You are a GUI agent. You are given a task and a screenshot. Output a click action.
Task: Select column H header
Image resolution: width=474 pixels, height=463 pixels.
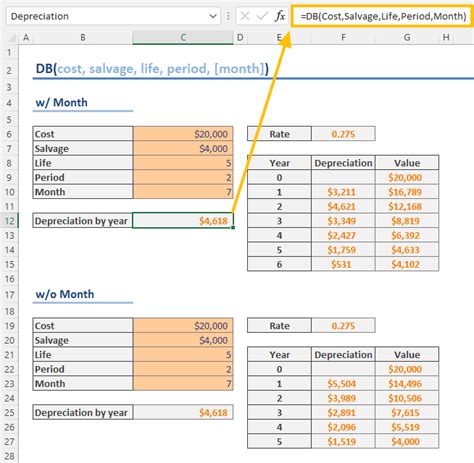[446, 38]
